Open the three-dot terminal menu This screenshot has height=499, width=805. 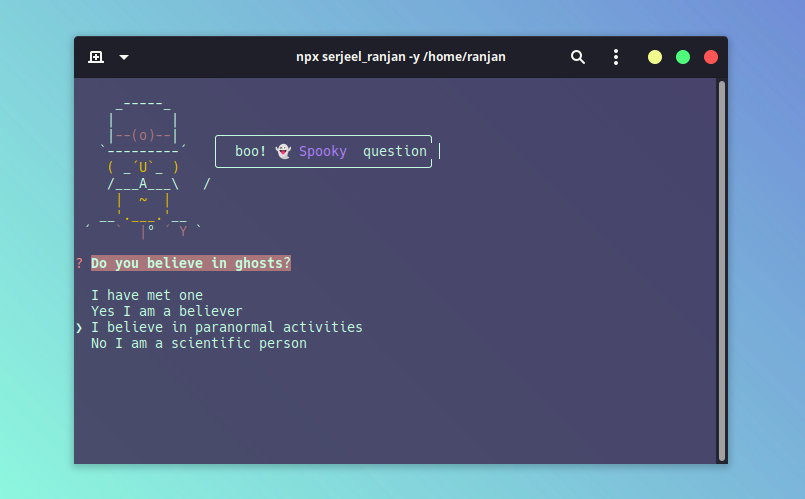coord(616,57)
